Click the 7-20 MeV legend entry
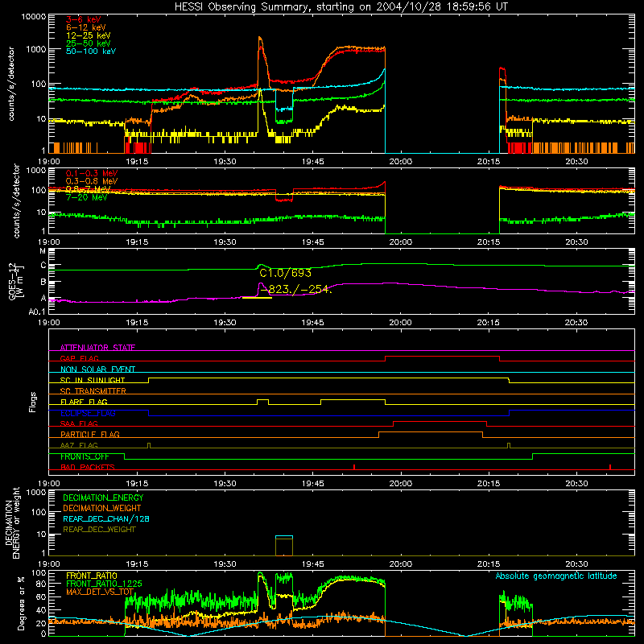644x644 pixels. pos(87,197)
